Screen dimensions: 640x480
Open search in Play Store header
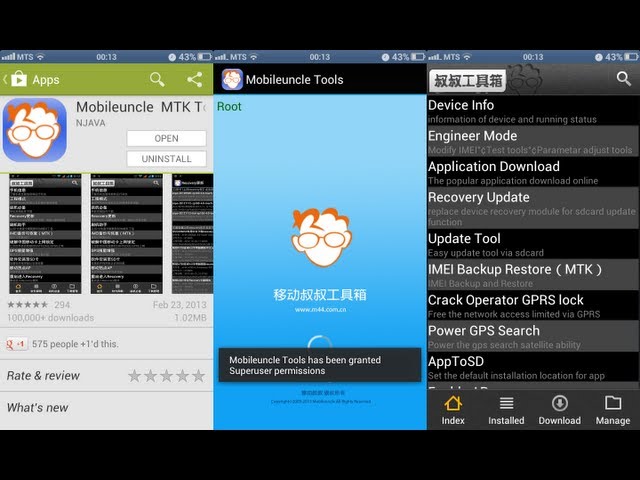157,79
